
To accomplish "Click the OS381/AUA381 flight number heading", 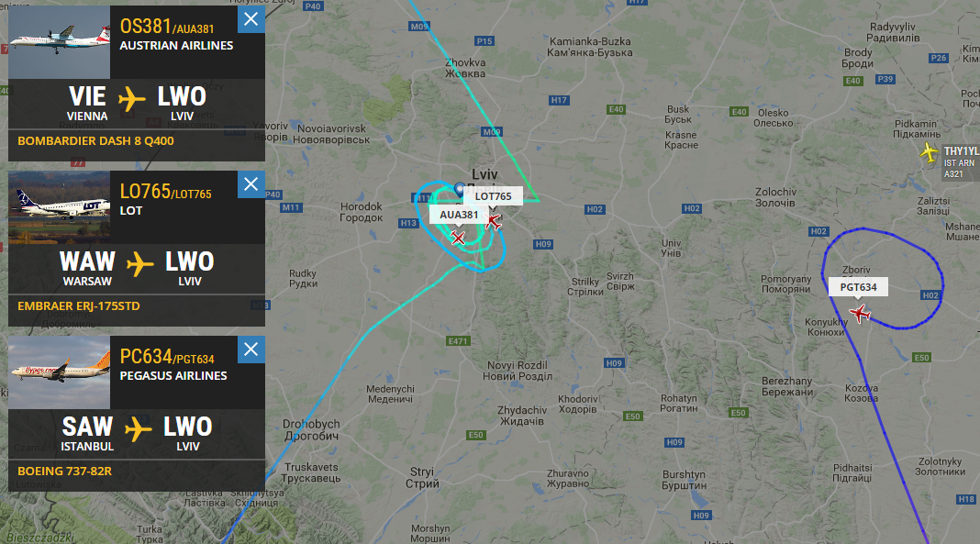I will click(167, 27).
